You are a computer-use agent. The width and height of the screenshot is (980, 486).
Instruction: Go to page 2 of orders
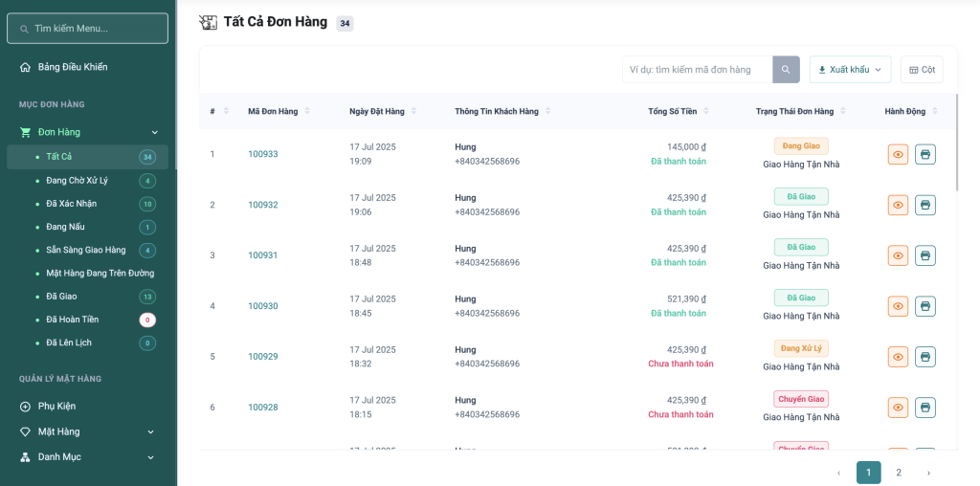(x=898, y=473)
